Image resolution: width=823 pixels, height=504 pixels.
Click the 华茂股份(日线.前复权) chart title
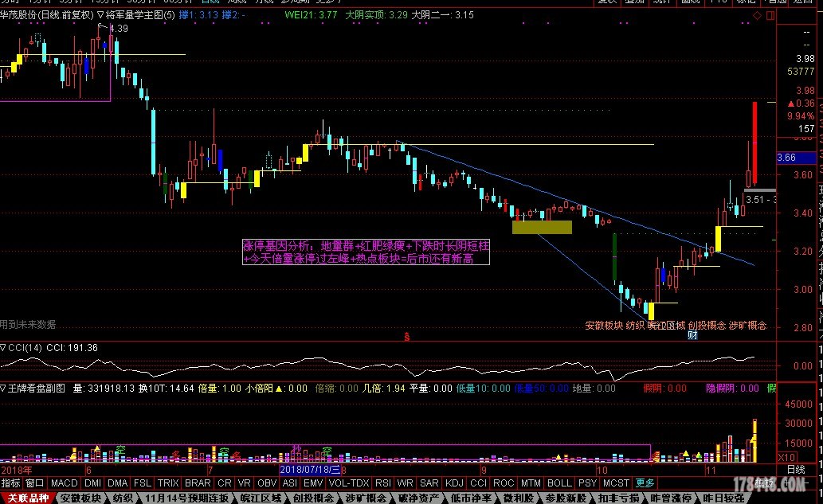pos(47,15)
